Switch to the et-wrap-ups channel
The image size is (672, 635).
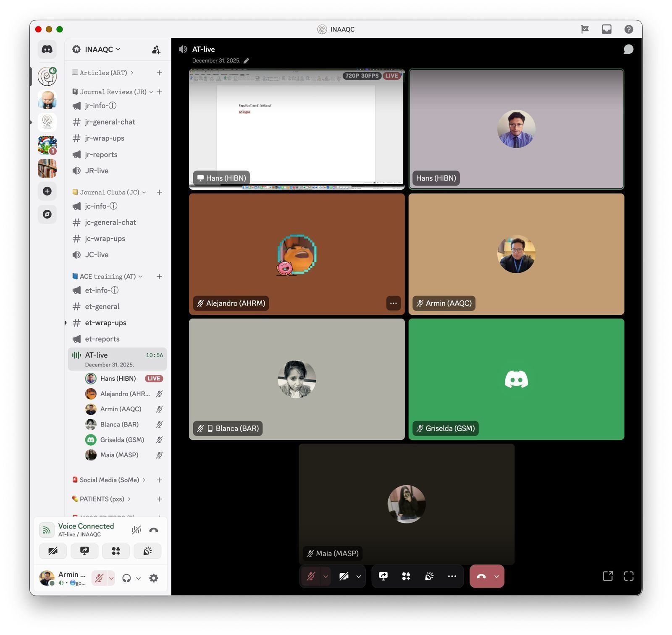click(x=105, y=322)
